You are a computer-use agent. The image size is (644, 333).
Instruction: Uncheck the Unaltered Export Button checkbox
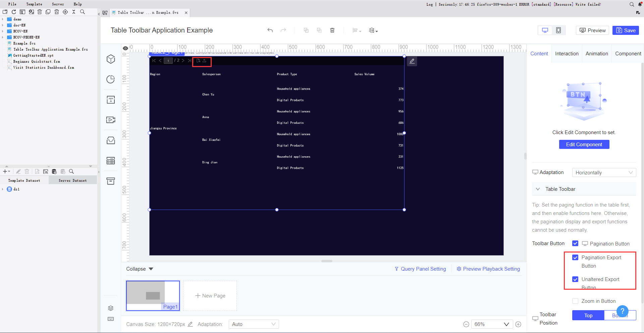(575, 279)
